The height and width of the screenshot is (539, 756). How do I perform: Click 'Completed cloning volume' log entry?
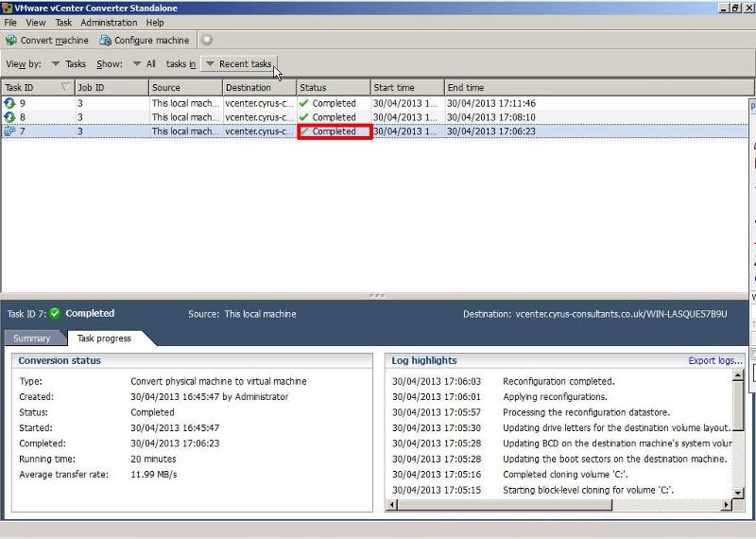point(565,475)
